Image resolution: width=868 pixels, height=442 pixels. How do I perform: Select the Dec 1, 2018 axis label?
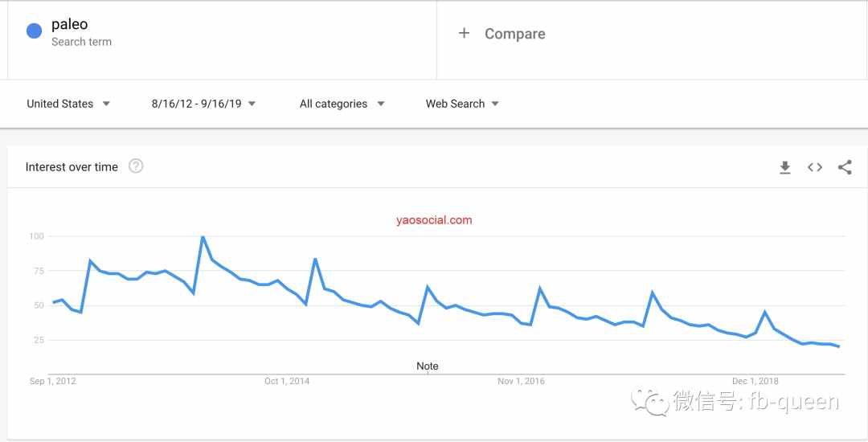(x=755, y=381)
